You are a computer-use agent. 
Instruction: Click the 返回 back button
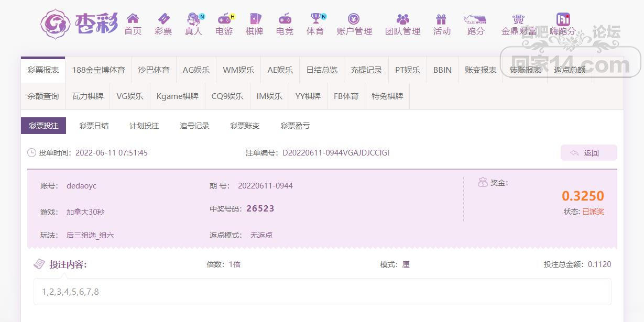(589, 153)
